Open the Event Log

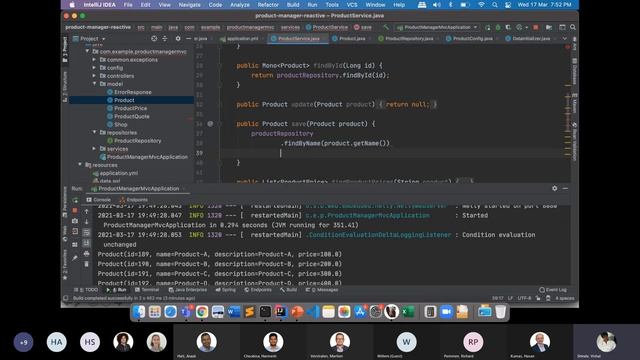553,290
